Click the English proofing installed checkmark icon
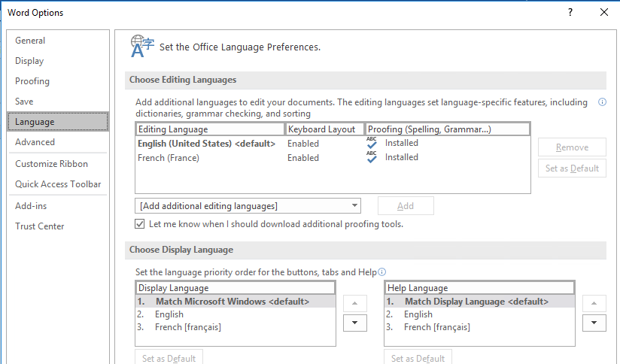Screen dimensions: 620x364 [x=372, y=143]
